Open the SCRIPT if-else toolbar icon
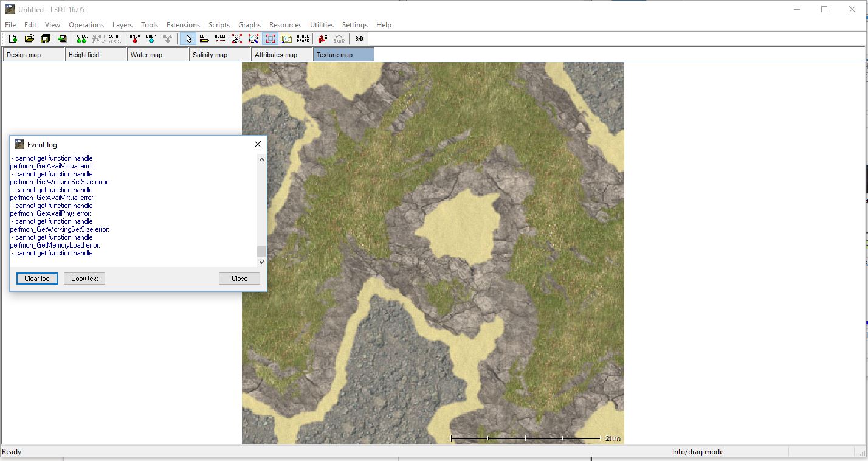 [x=115, y=38]
